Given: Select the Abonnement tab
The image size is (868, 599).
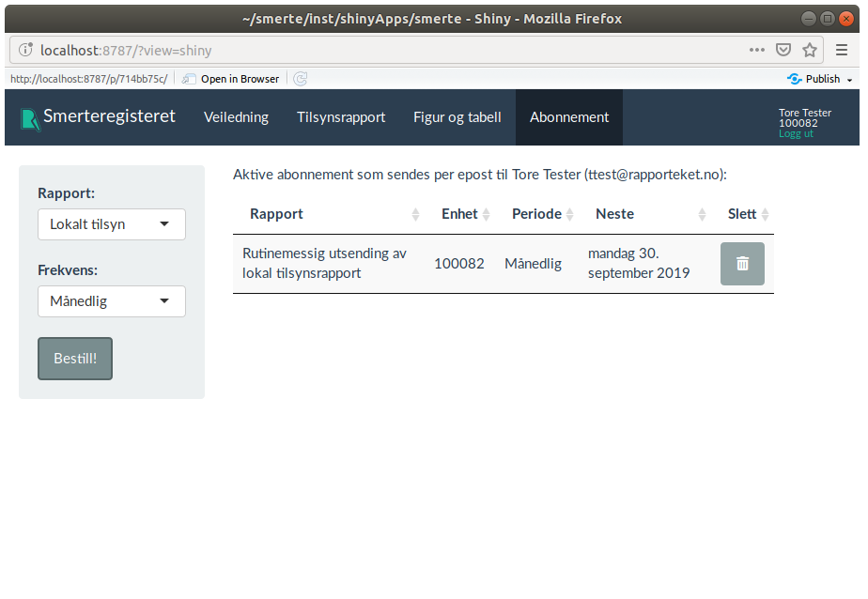Looking at the screenshot, I should (x=569, y=117).
